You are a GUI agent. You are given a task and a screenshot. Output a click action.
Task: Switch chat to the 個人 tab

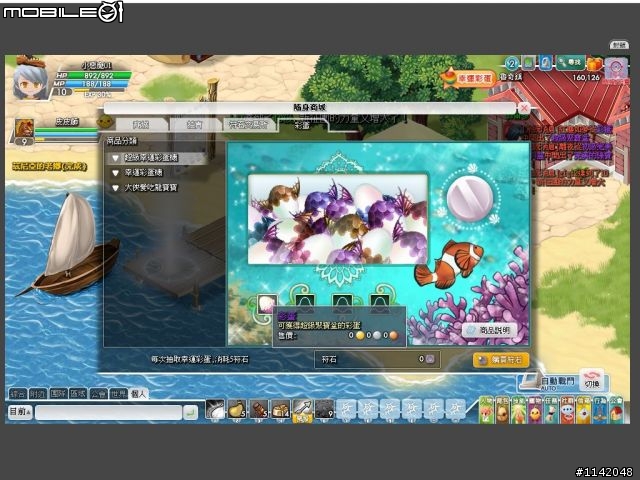pos(139,394)
